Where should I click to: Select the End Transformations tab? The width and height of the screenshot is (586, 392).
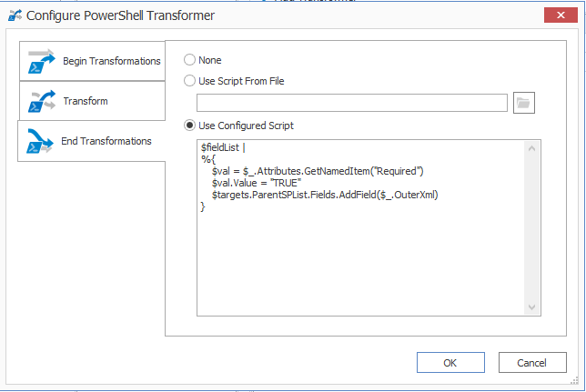(x=92, y=141)
